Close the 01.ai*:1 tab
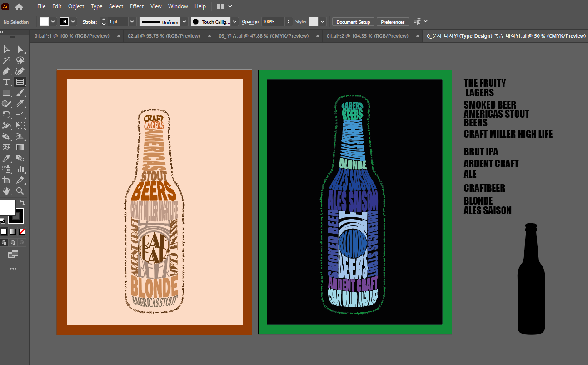This screenshot has height=365, width=588. click(119, 36)
